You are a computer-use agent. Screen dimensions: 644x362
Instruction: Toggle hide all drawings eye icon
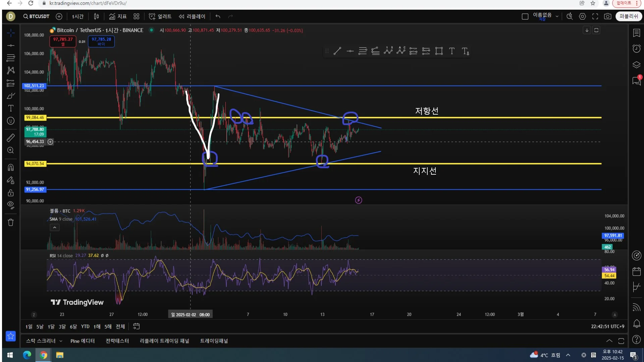tap(11, 205)
